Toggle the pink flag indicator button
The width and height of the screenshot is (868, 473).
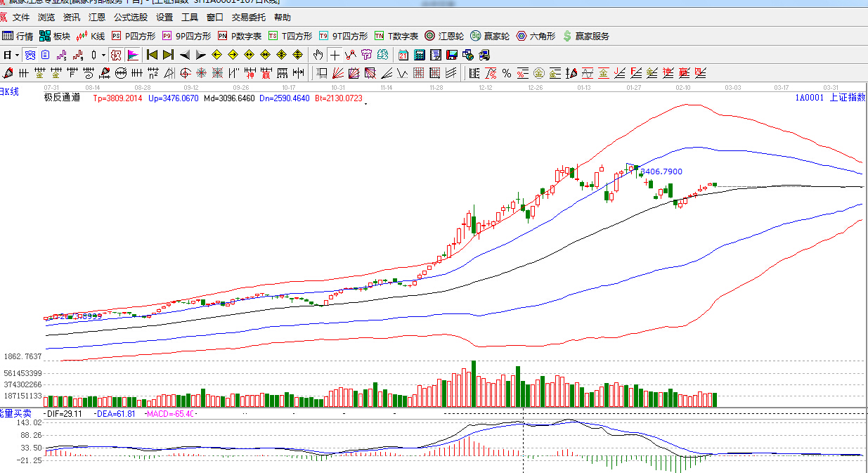133,55
